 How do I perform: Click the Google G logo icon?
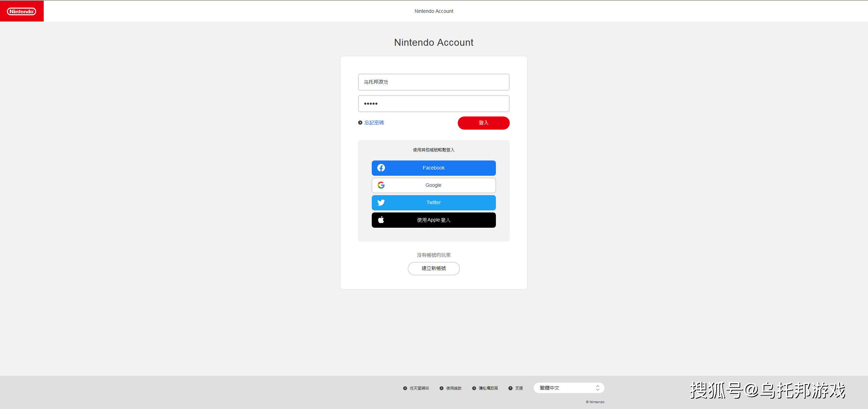point(381,185)
